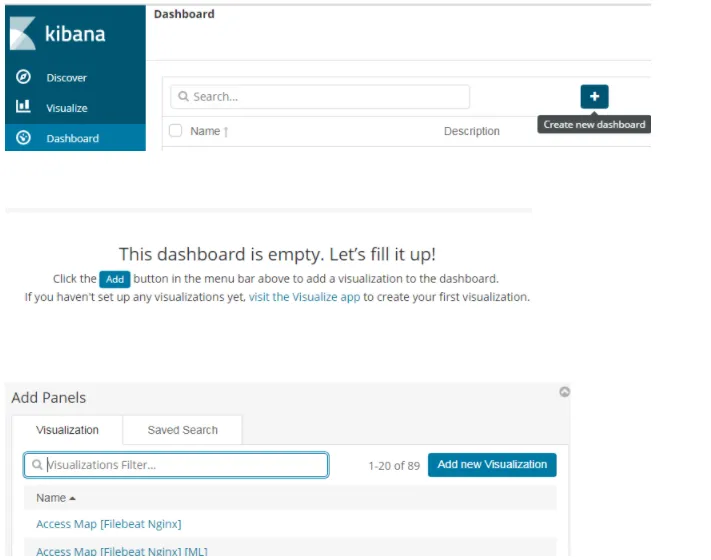Follow the 'visit the Visualize app' link

305,297
